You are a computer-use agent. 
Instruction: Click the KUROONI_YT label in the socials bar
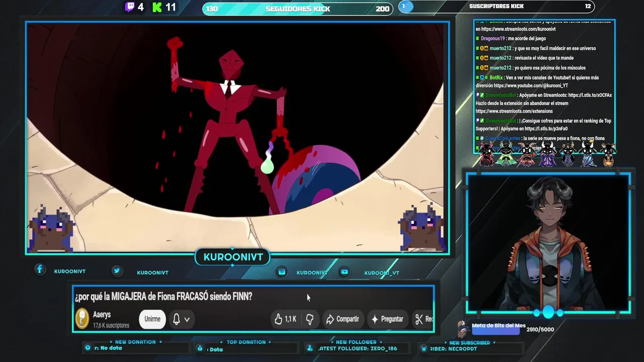(x=381, y=273)
